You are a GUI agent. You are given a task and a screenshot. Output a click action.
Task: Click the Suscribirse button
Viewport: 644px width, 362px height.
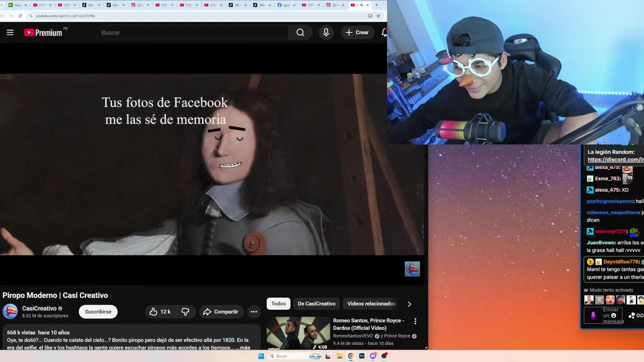[98, 312]
